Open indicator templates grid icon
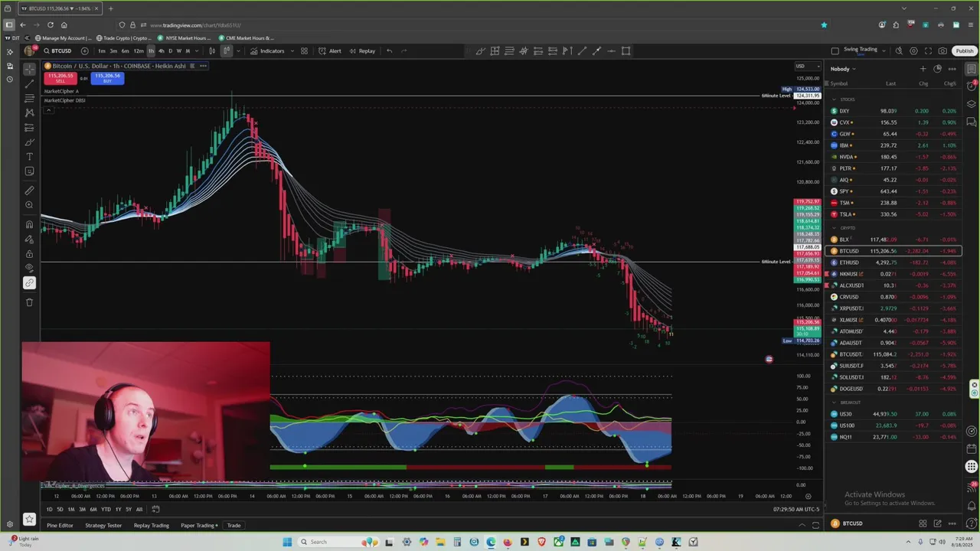The height and width of the screenshot is (551, 980). point(304,51)
